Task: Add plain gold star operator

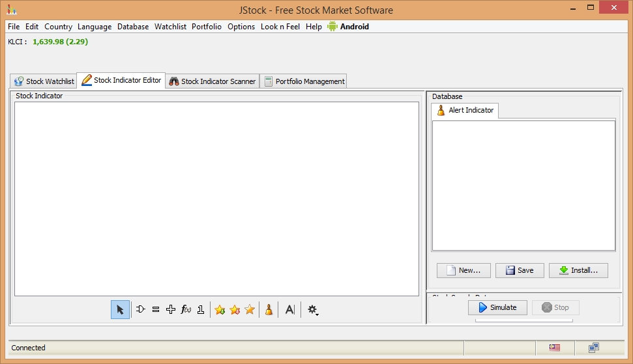Action: tap(250, 309)
